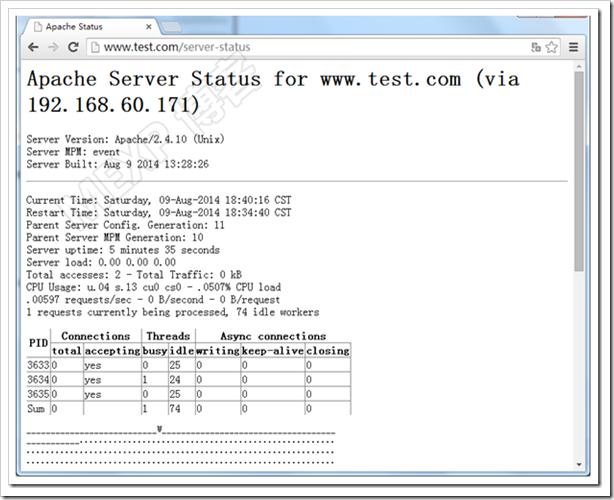Image resolution: width=614 pixels, height=500 pixels.
Task: Click idle value 24 in row 3634
Action: 175,380
